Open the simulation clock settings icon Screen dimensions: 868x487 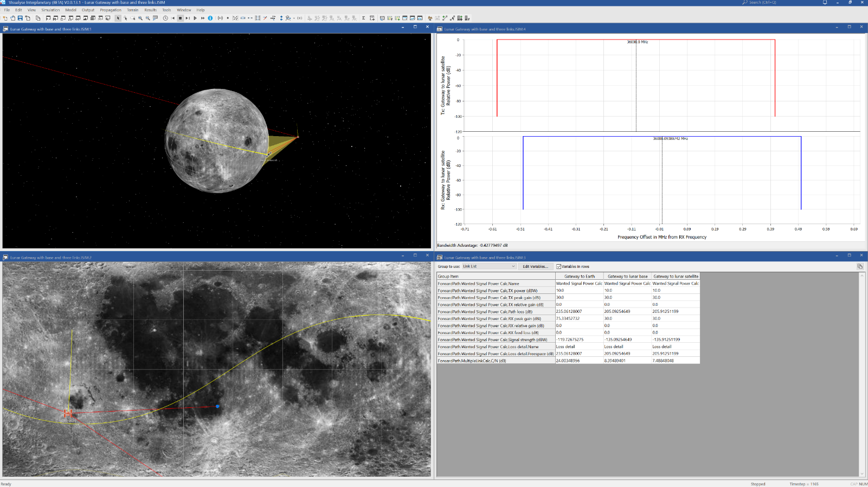[x=165, y=18]
